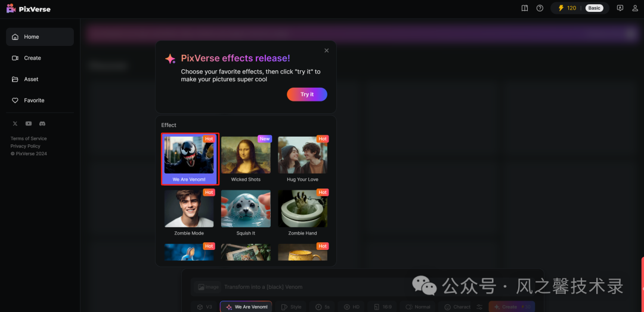This screenshot has height=312, width=644.
Task: Open the X (Twitter) social icon
Action: click(x=15, y=123)
